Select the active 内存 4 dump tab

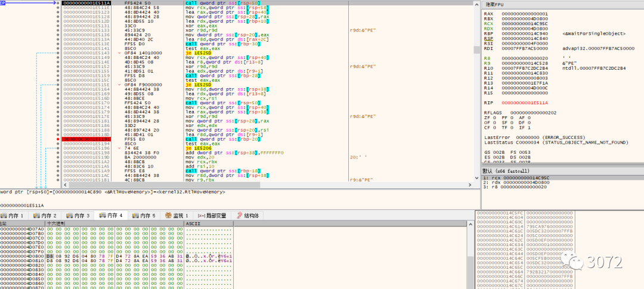110,216
